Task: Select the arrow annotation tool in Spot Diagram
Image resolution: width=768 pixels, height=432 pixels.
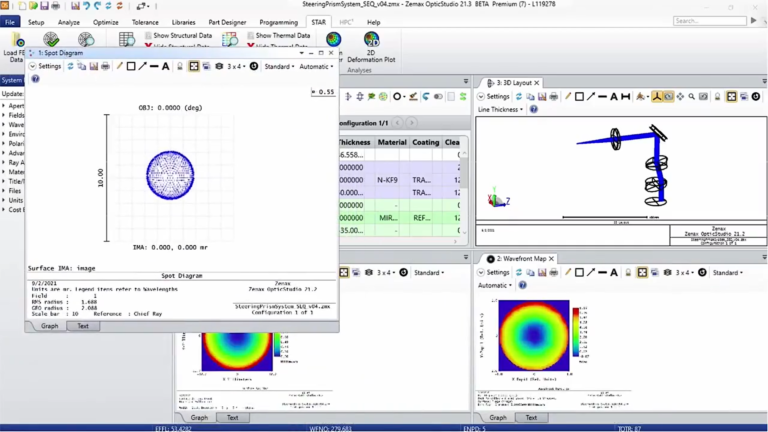Action: (x=143, y=66)
